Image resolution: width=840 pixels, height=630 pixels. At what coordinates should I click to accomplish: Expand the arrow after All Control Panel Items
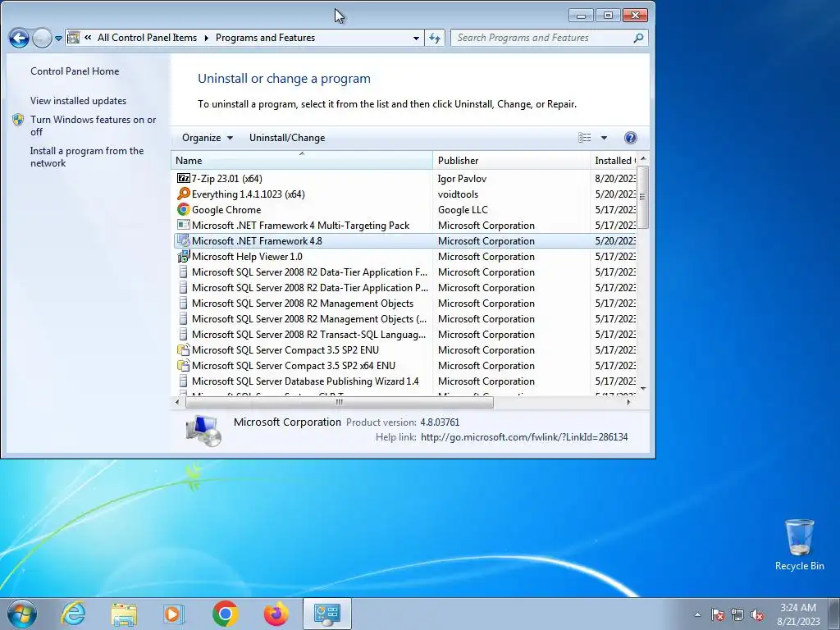pyautogui.click(x=206, y=38)
